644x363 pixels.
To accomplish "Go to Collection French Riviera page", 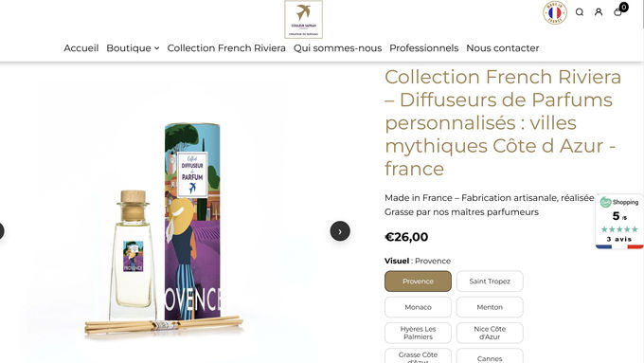I will (x=226, y=48).
